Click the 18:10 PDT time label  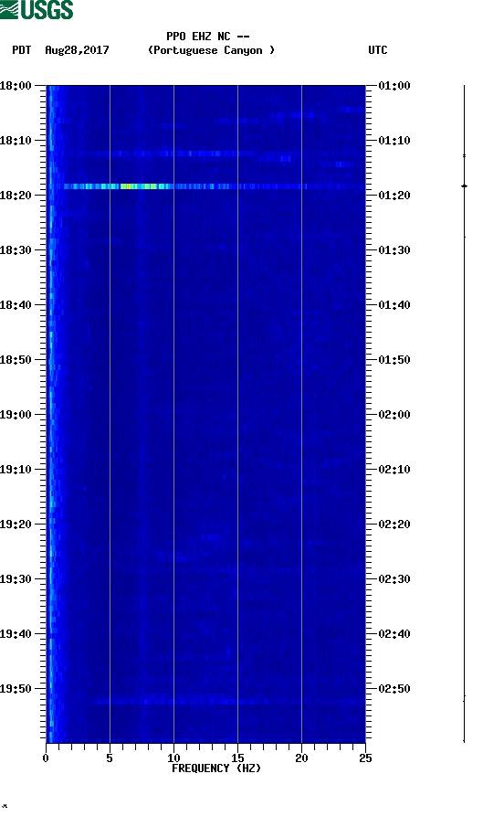16,141
